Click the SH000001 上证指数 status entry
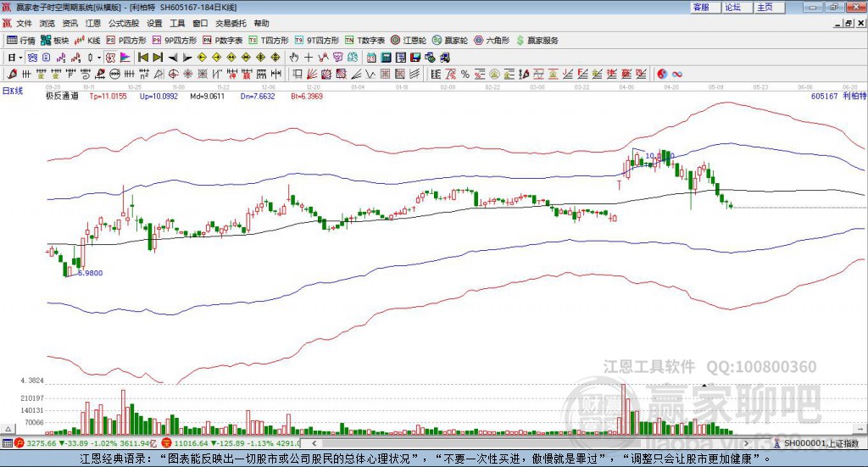This screenshot has width=868, height=467. (x=816, y=443)
